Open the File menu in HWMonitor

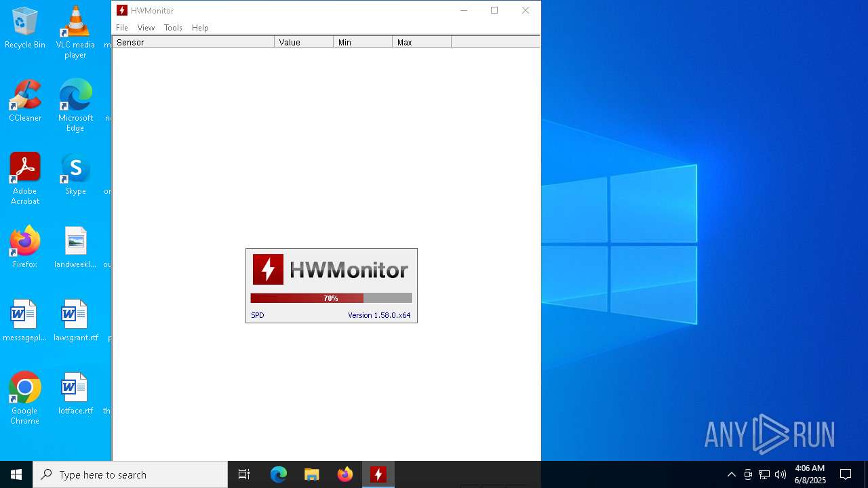click(x=122, y=28)
